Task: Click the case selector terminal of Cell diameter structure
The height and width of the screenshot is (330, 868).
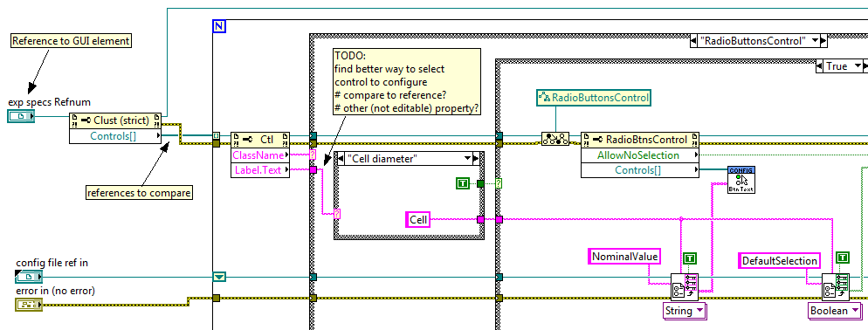Action: coord(337,213)
